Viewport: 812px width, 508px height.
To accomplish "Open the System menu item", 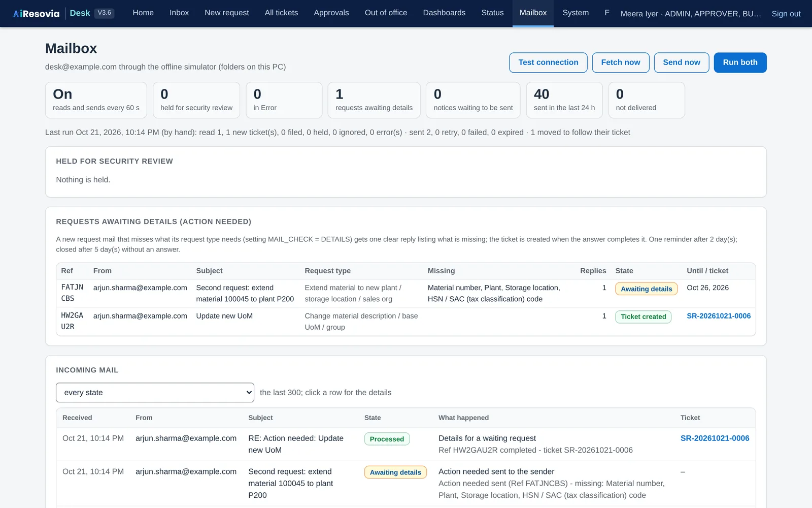I will click(x=576, y=13).
